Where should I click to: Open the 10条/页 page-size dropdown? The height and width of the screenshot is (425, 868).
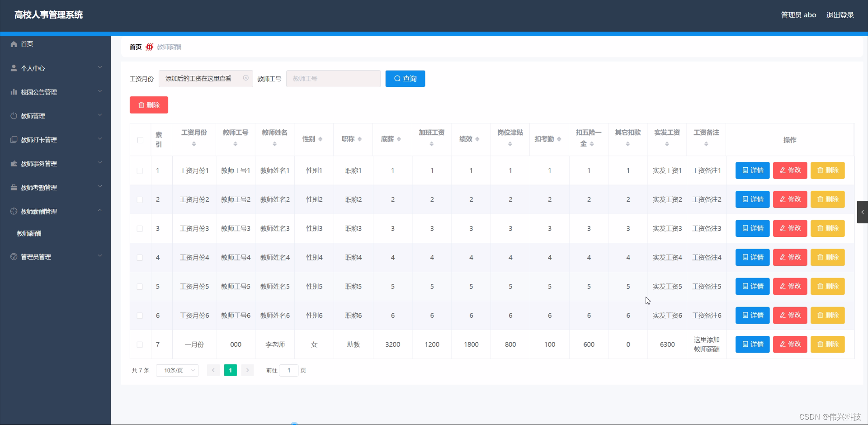[x=177, y=370]
